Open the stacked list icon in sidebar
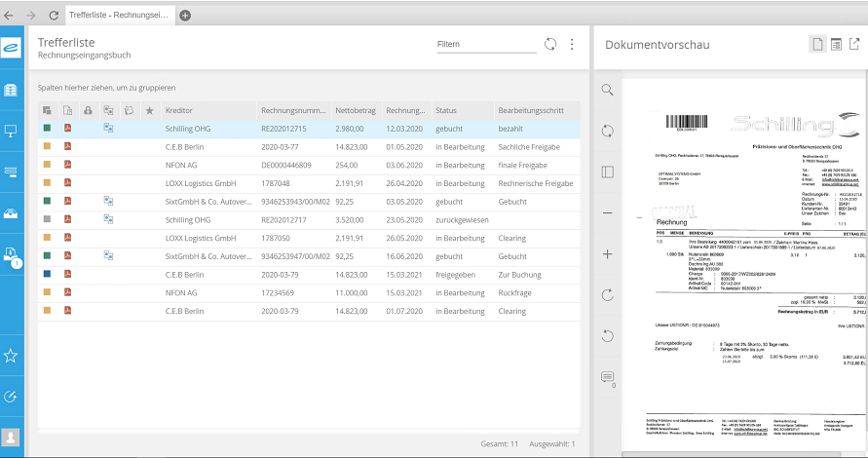The width and height of the screenshot is (868, 458). [11, 172]
